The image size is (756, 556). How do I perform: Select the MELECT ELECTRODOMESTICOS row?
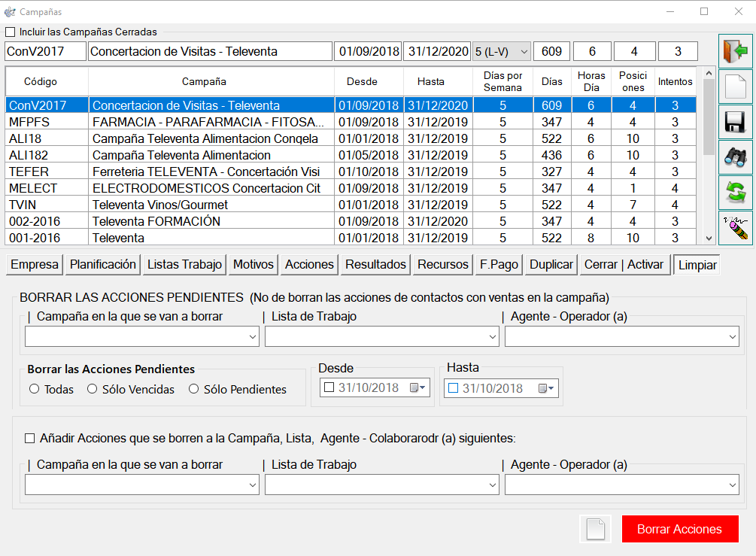[351, 189]
